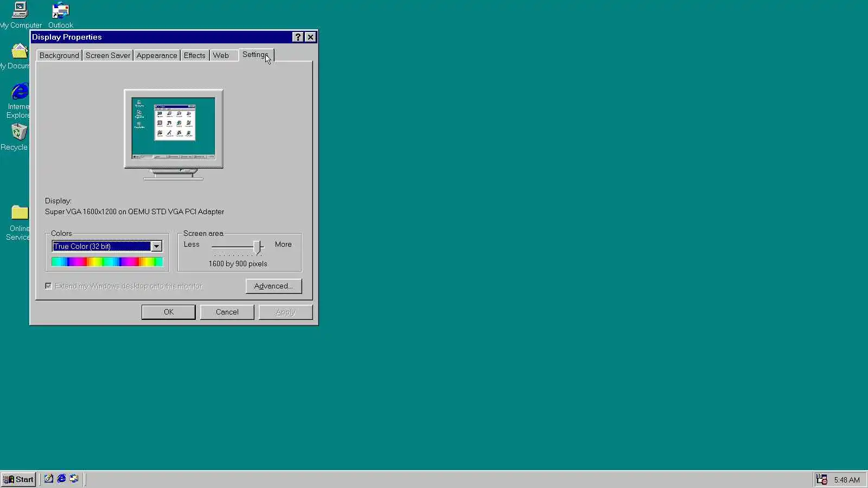Expand the Colors dropdown arrow

point(156,246)
